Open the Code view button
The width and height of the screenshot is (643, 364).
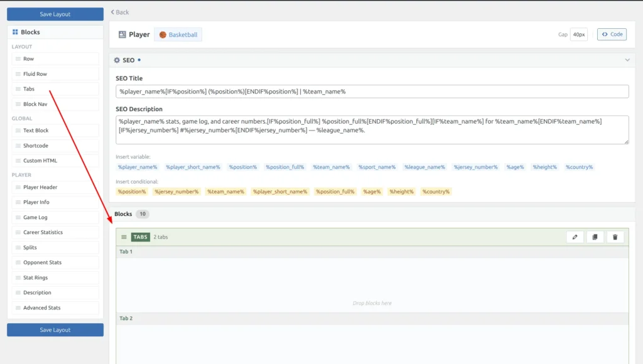tap(612, 35)
